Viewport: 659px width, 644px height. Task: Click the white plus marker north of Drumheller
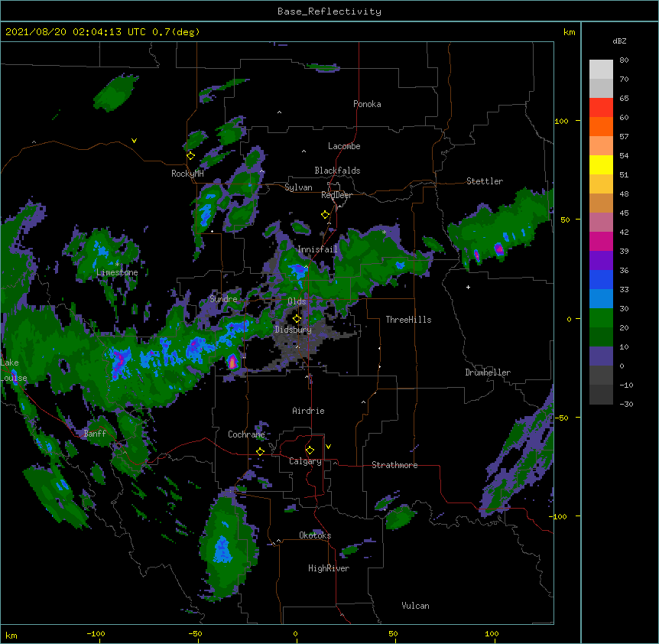(x=468, y=287)
